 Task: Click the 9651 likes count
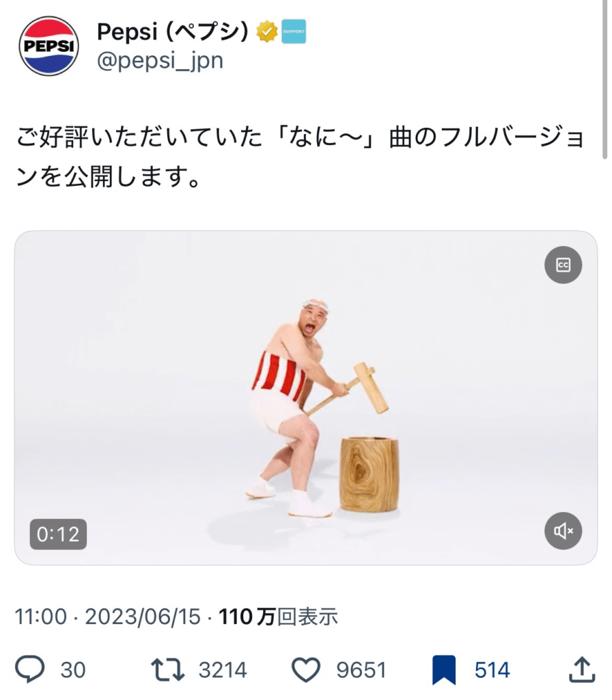point(361,670)
